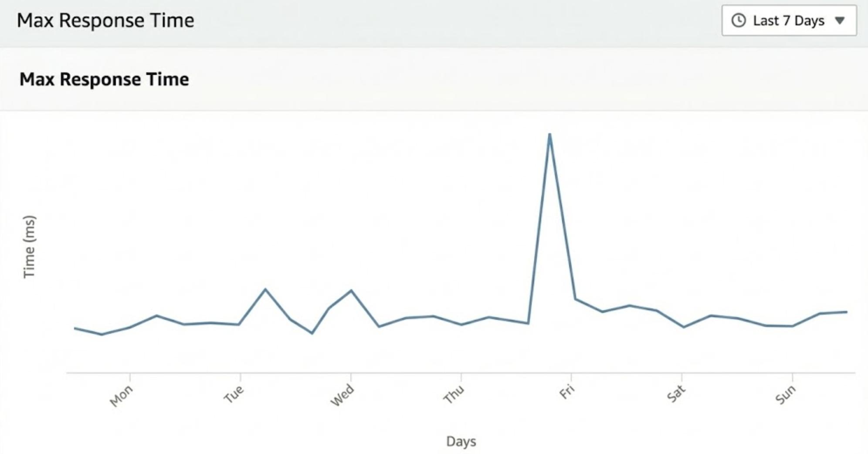Click the Days axis label

[460, 441]
